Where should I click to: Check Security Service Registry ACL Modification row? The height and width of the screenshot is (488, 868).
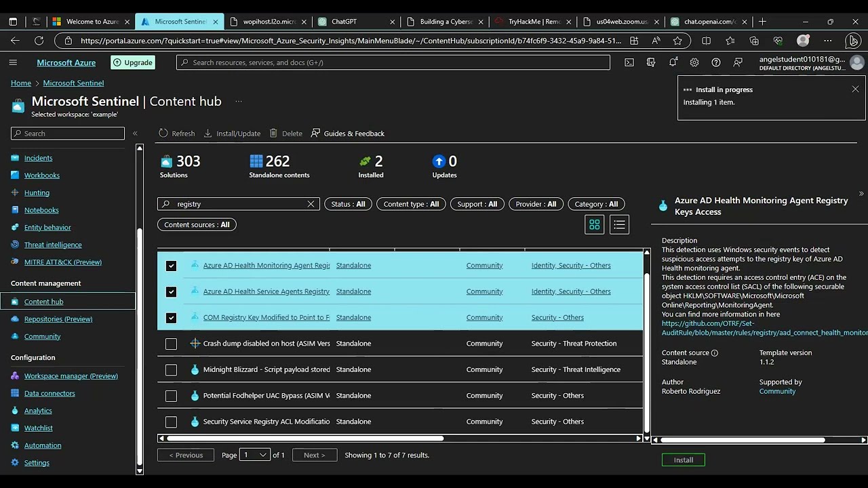coord(171,422)
